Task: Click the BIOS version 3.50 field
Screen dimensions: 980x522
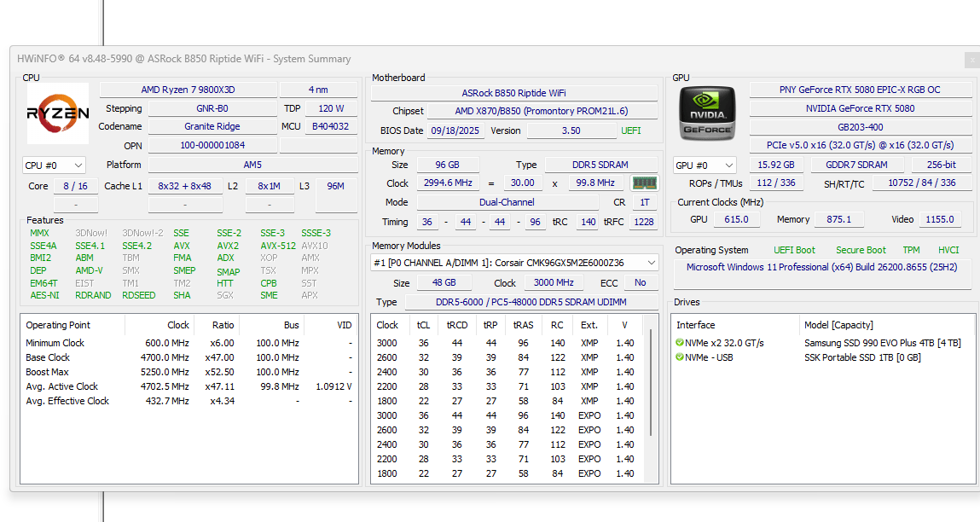Action: 571,130
